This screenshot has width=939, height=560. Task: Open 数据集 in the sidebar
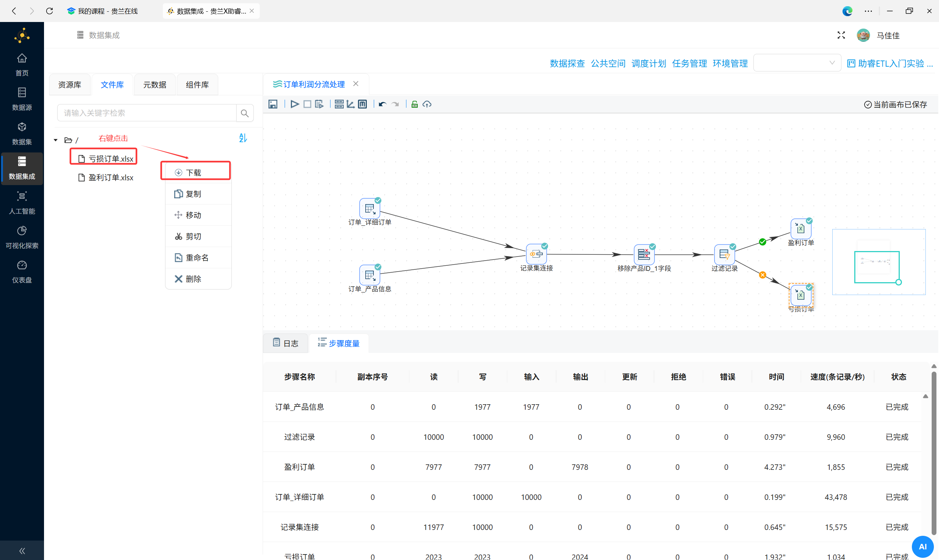pyautogui.click(x=22, y=133)
